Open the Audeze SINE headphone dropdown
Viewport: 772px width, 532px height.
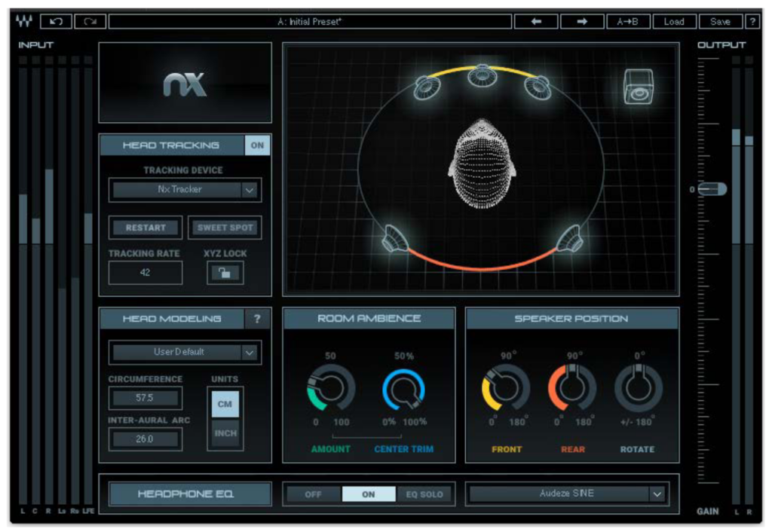567,494
